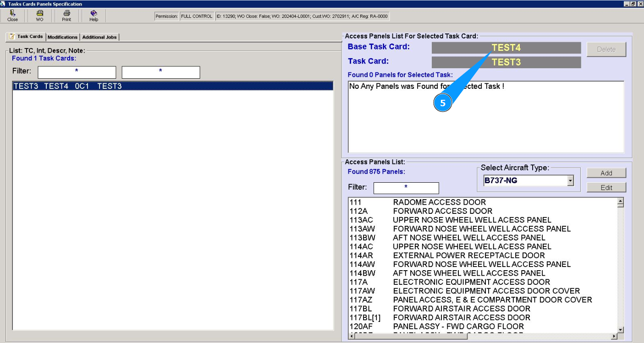Click the panels list horizontal scroll right arrow

(x=614, y=336)
